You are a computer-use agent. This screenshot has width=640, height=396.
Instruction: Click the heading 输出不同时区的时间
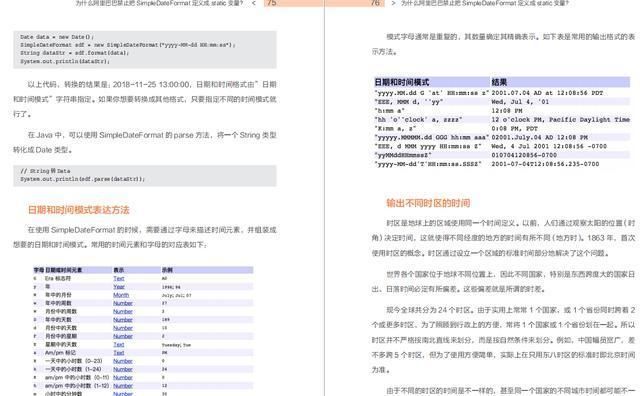pos(428,203)
